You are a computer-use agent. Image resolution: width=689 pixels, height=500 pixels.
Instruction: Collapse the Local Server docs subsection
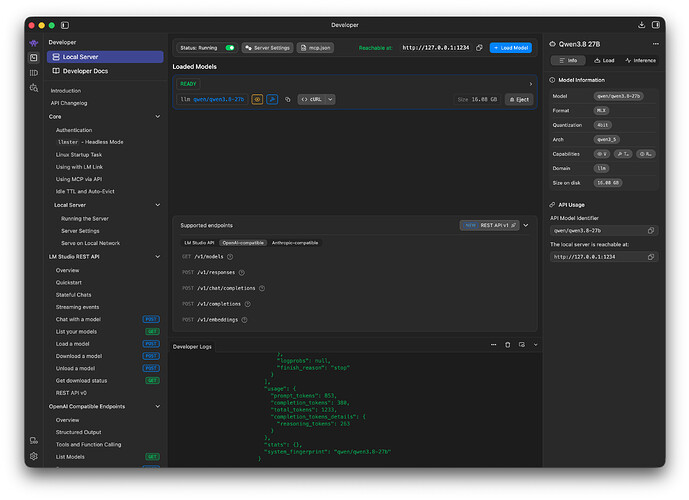tap(158, 205)
